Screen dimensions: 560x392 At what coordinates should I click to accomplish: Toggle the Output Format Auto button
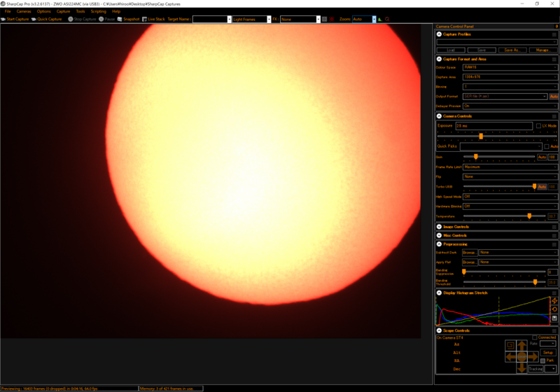coord(554,97)
